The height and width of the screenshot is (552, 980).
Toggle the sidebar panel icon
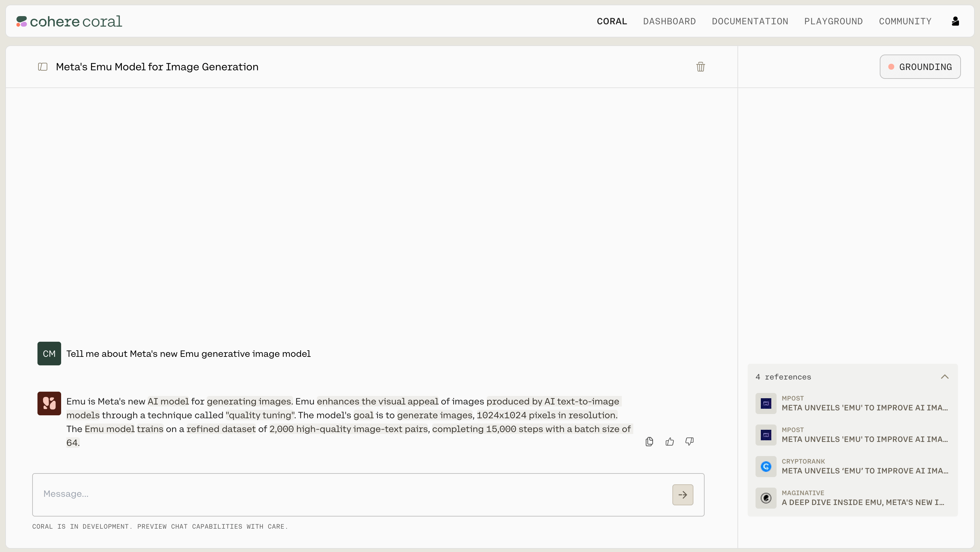click(x=43, y=67)
